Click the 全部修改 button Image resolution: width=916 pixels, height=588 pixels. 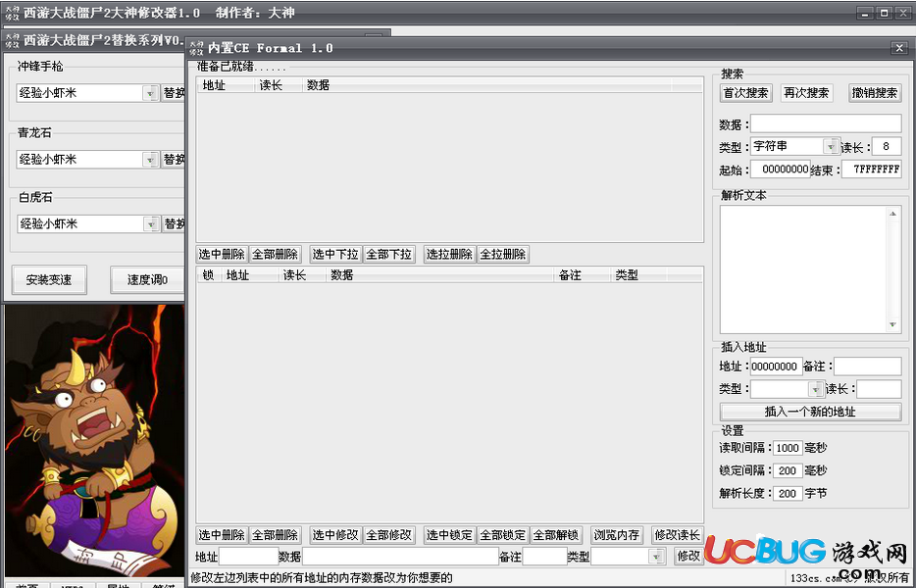[x=388, y=535]
